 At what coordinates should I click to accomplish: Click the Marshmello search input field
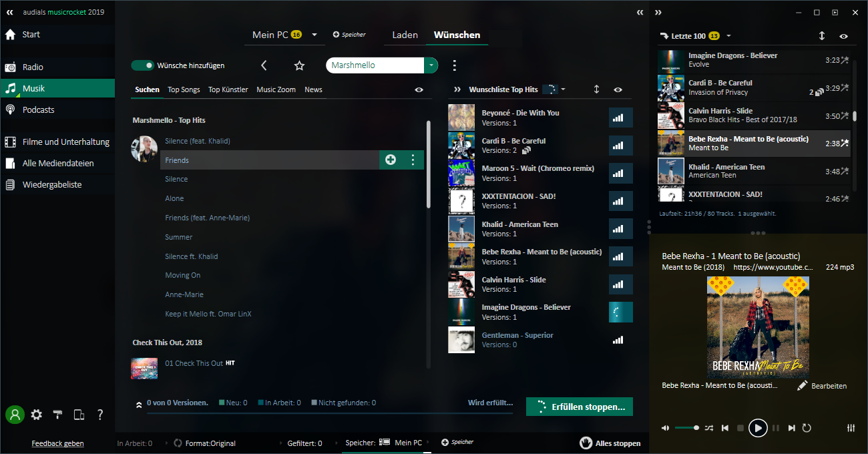[x=375, y=65]
